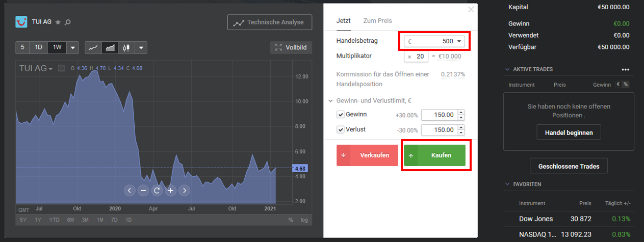Switch to the Jetzt tab
This screenshot has height=242, width=644.
pos(344,21)
